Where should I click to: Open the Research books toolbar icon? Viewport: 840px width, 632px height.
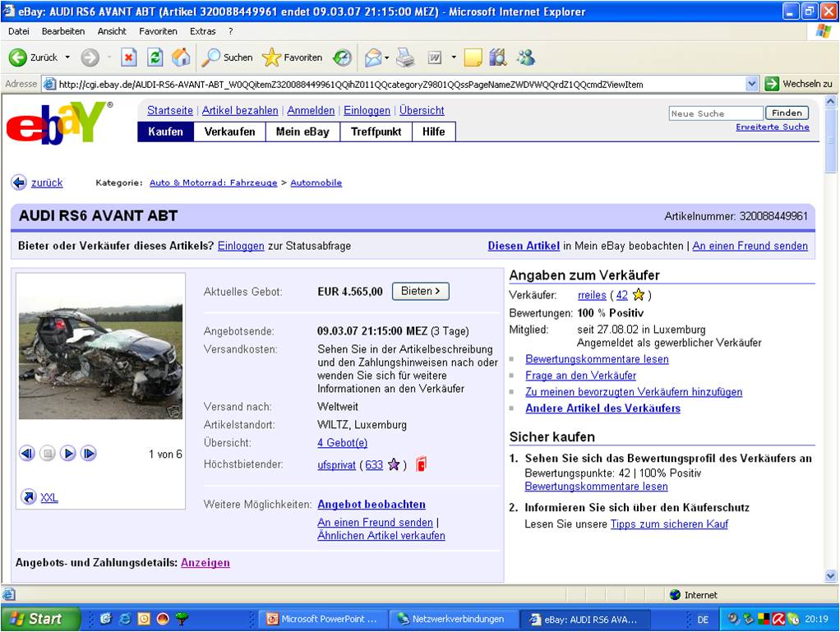pyautogui.click(x=498, y=58)
